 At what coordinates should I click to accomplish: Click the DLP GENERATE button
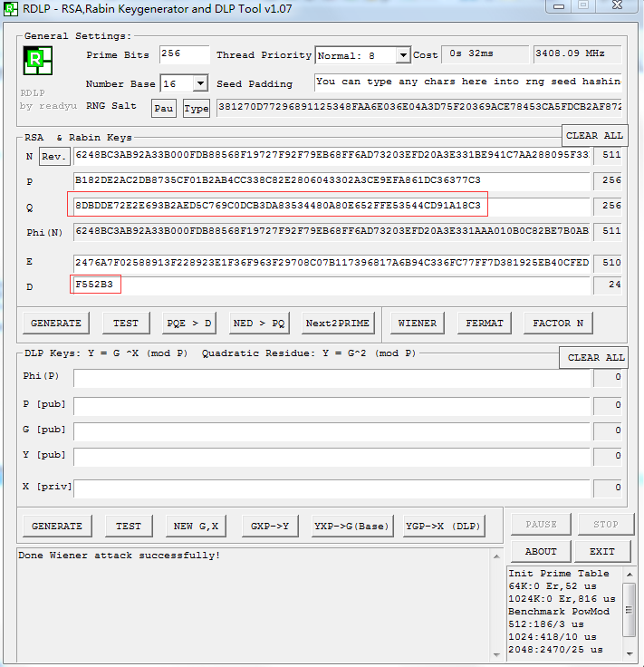tap(57, 527)
